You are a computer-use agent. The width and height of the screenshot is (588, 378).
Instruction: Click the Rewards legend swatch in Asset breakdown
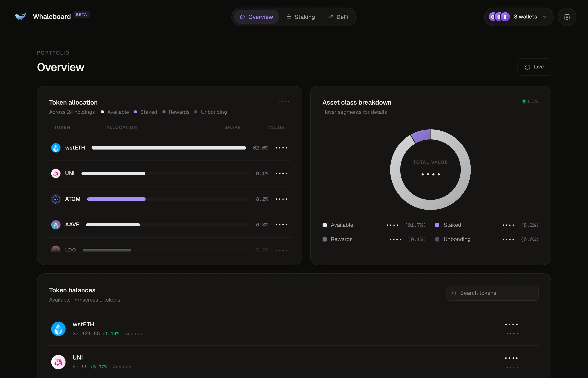click(x=324, y=239)
